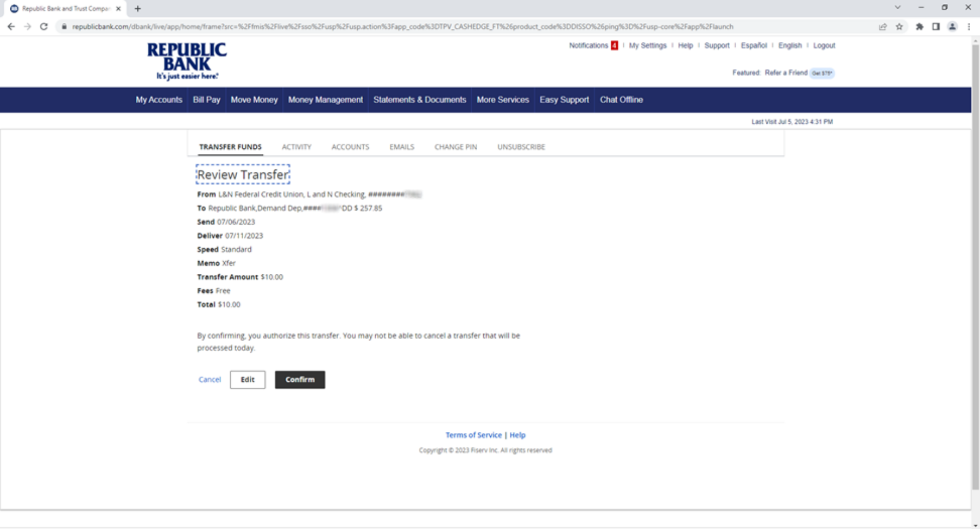Open the Chrome three-dot menu
The height and width of the screenshot is (529, 980).
pos(969,27)
